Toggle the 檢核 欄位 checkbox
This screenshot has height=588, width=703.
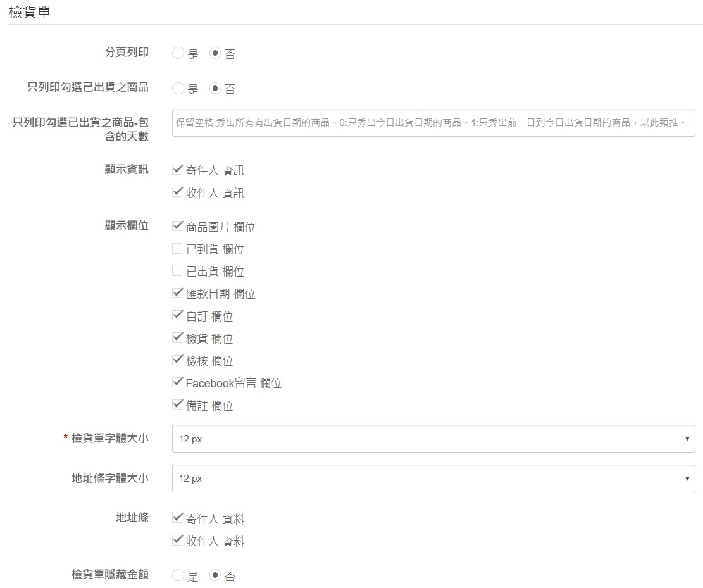(x=177, y=360)
